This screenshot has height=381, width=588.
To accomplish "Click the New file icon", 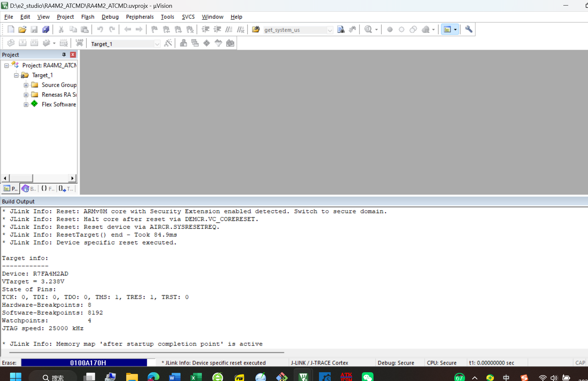I will (x=11, y=30).
